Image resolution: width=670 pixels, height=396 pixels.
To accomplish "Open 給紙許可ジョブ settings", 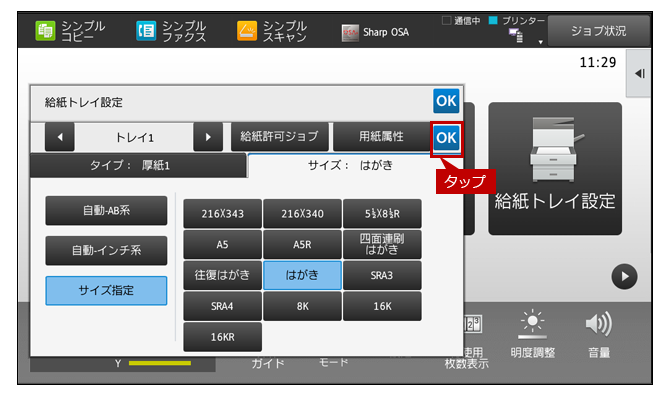I will click(x=279, y=137).
